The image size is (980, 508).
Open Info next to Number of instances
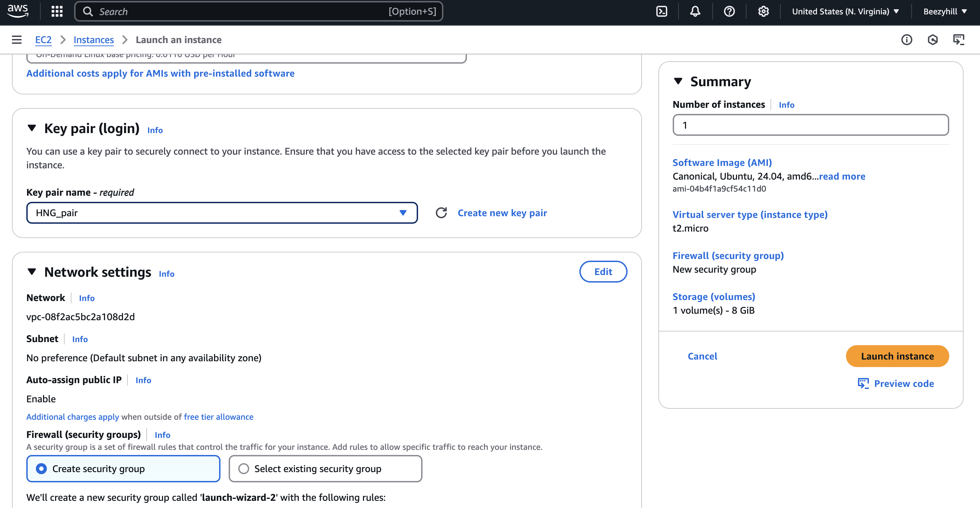787,105
